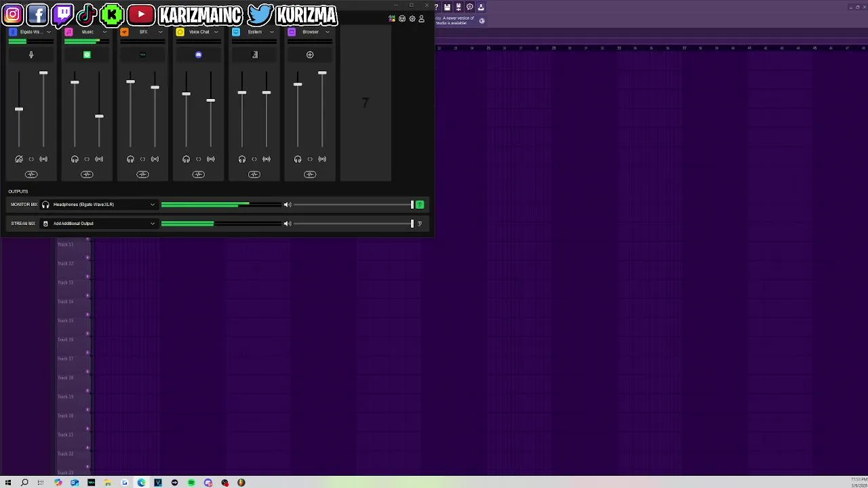This screenshot has width=868, height=488.
Task: Mute Music channel in stream mix
Action: pos(99,159)
